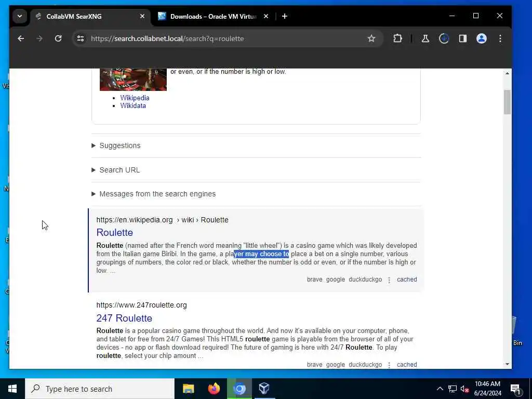
Task: Open the Extensions puzzle icon
Action: 397,38
